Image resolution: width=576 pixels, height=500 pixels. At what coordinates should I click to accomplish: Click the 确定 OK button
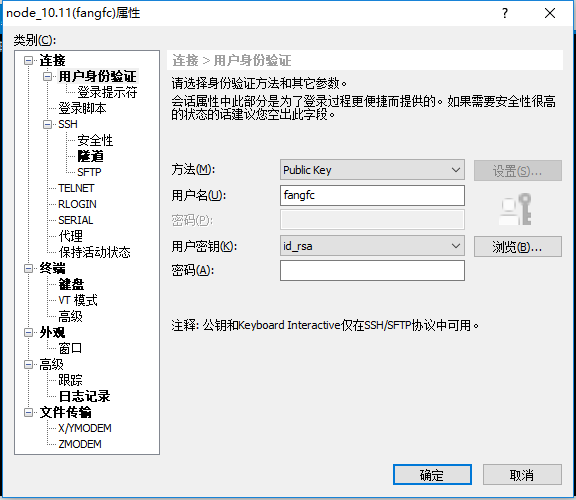click(x=432, y=475)
